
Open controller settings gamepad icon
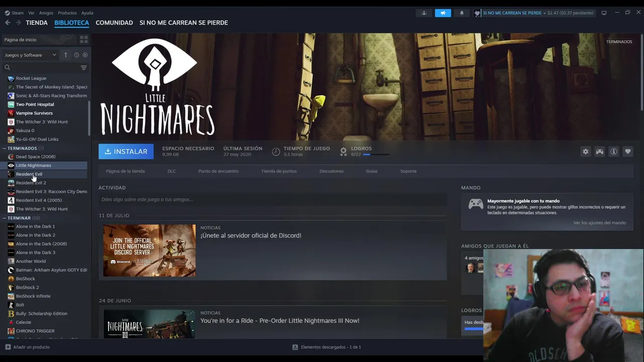(x=600, y=151)
